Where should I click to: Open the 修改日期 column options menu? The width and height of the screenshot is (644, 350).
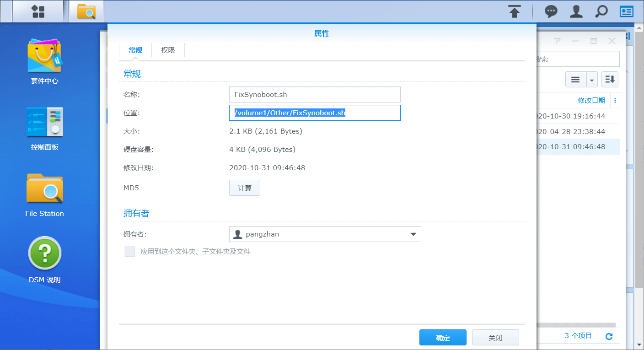point(615,100)
